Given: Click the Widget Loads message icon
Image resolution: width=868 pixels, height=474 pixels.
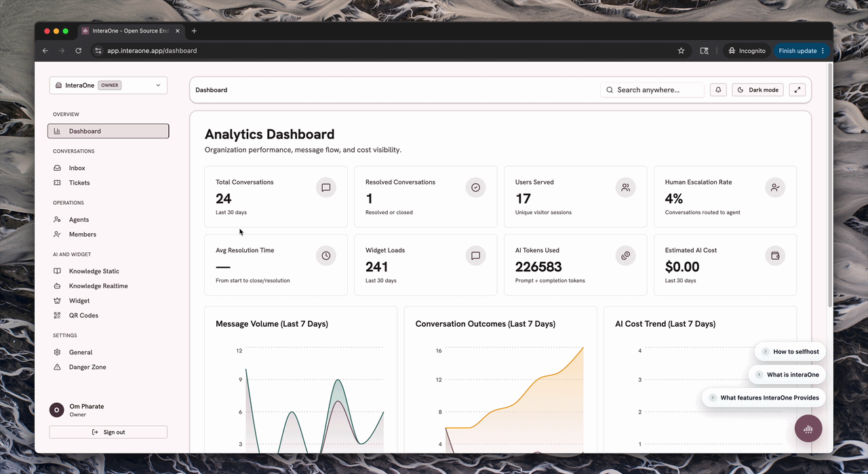Looking at the screenshot, I should (x=476, y=256).
